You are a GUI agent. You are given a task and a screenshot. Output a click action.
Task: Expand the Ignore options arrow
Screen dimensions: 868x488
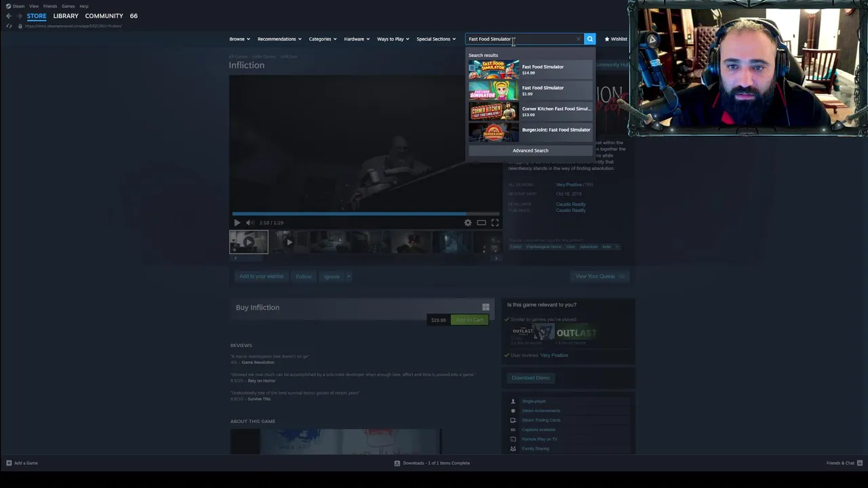[349, 276]
